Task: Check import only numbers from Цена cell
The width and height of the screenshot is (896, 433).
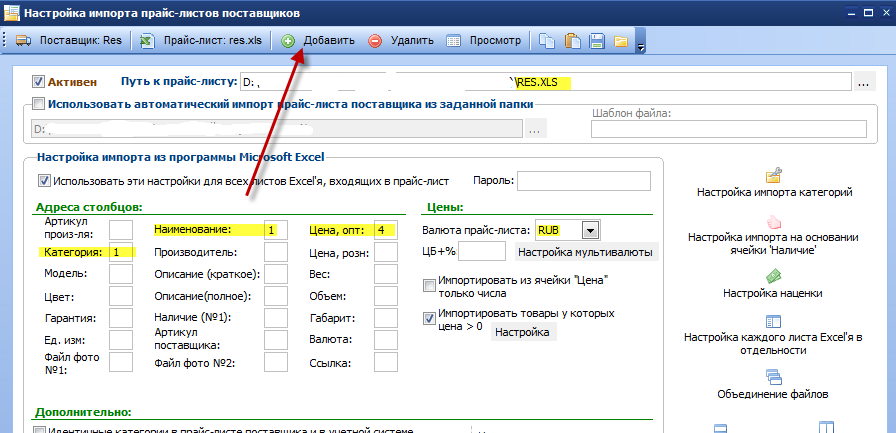Action: point(429,285)
